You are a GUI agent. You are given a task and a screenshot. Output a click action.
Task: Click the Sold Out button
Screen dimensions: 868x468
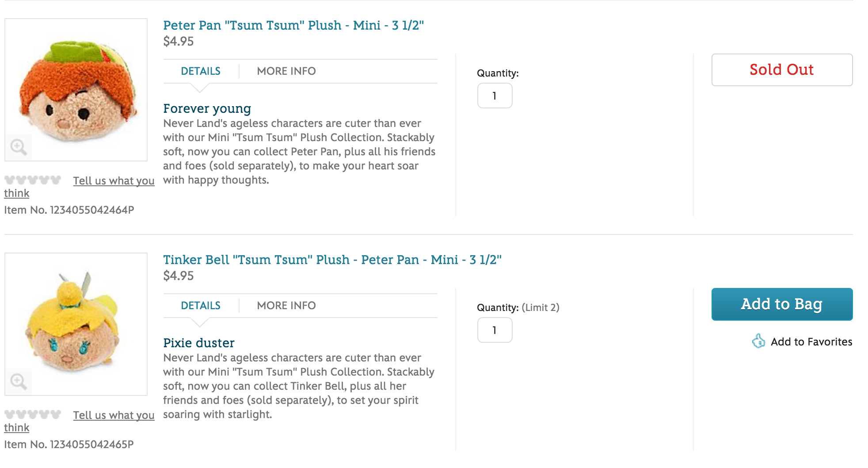[x=781, y=70]
